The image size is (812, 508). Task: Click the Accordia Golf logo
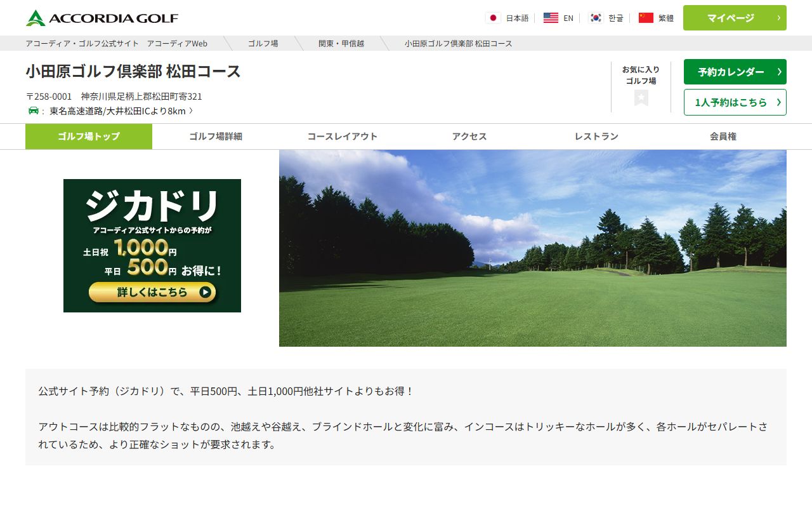point(102,18)
